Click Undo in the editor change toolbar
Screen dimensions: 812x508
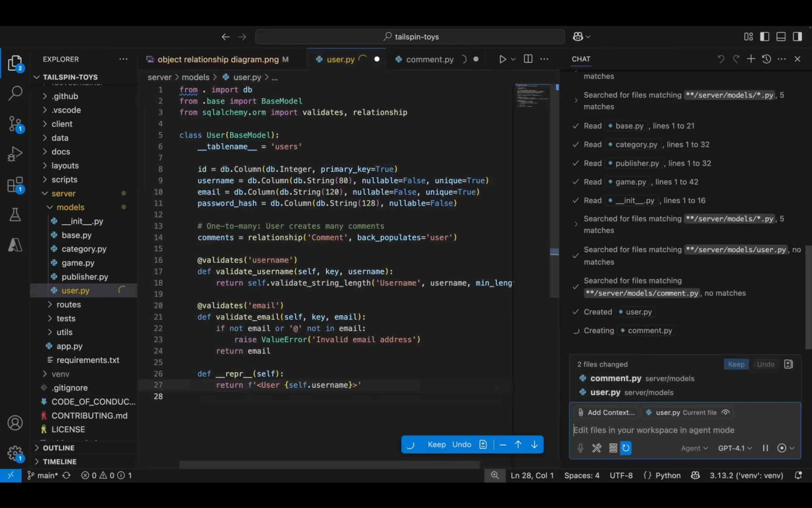pos(461,444)
